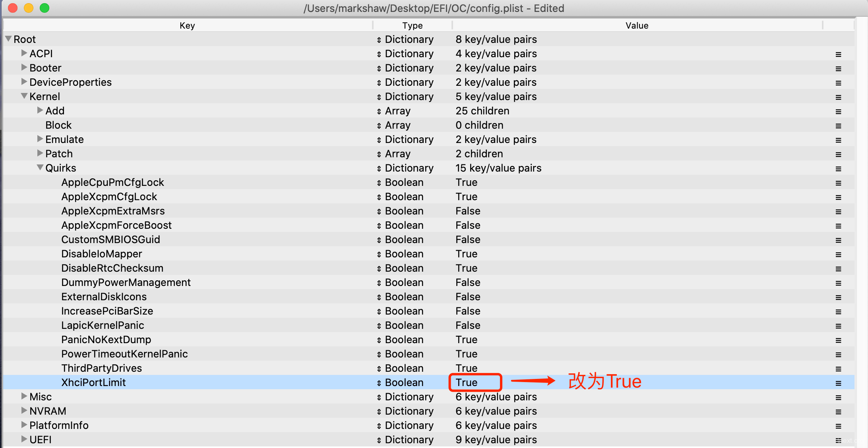Image resolution: width=868 pixels, height=448 pixels.
Task: Toggle the XhciPortLimit True value
Action: (x=466, y=382)
